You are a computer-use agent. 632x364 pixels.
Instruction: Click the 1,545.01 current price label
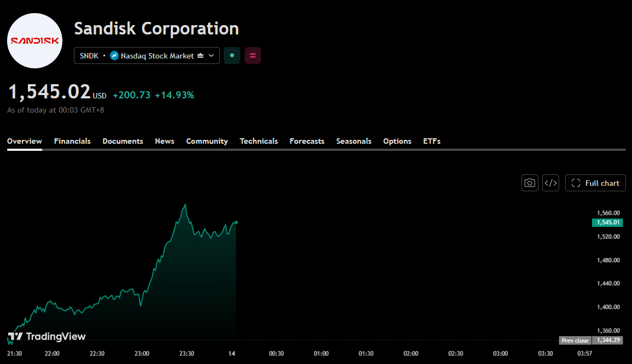607,222
